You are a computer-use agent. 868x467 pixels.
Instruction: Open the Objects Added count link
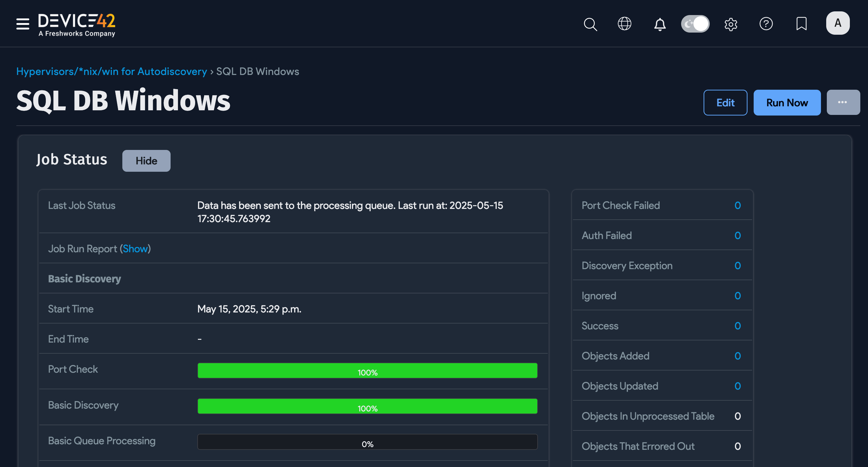coord(737,356)
